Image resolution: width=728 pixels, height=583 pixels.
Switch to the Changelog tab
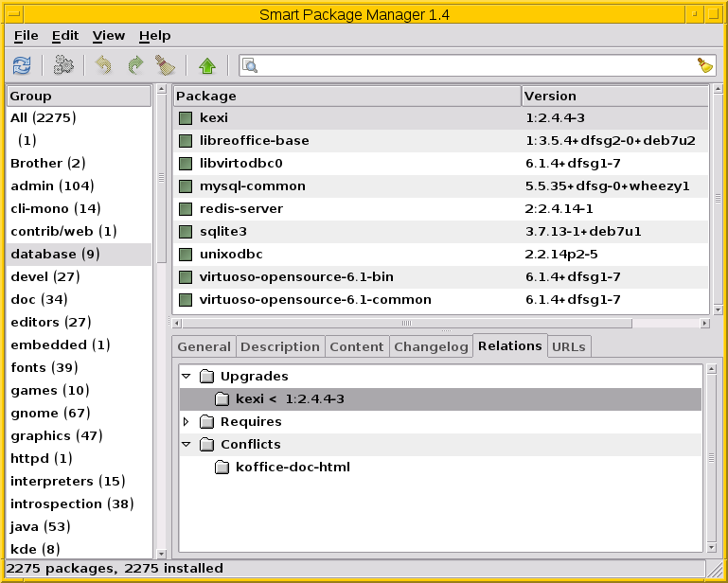[x=431, y=347]
